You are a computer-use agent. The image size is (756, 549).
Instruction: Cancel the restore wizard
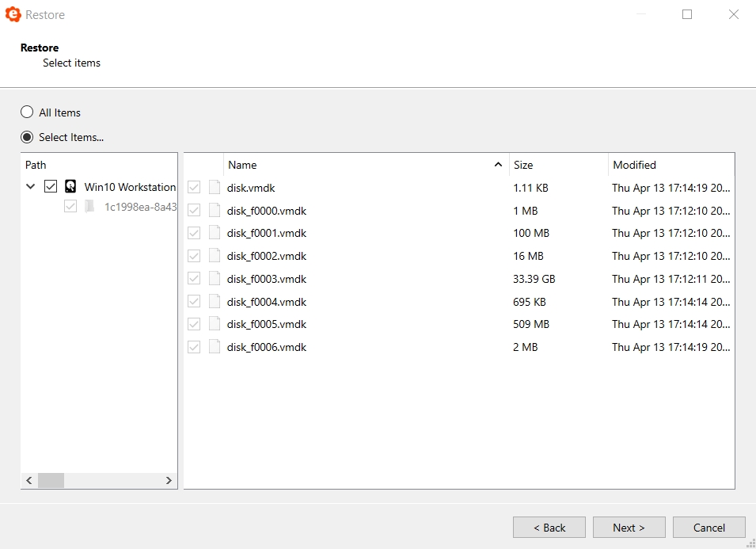tap(709, 528)
